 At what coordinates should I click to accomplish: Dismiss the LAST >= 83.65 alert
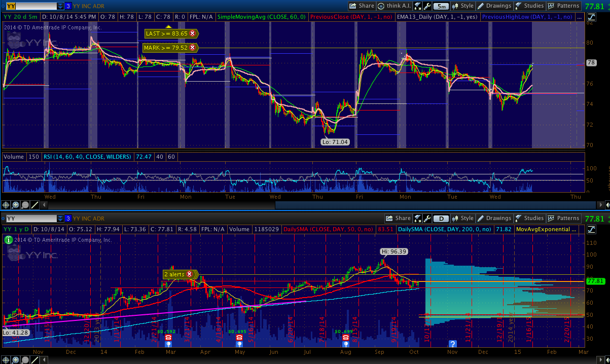click(193, 33)
